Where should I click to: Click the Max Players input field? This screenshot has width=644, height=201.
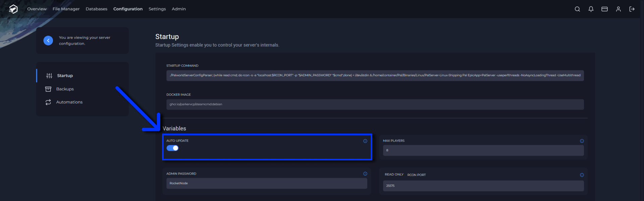point(483,150)
